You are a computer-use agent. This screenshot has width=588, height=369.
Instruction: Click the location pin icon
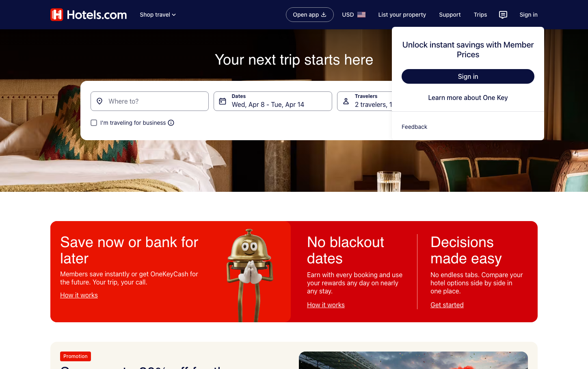[99, 101]
